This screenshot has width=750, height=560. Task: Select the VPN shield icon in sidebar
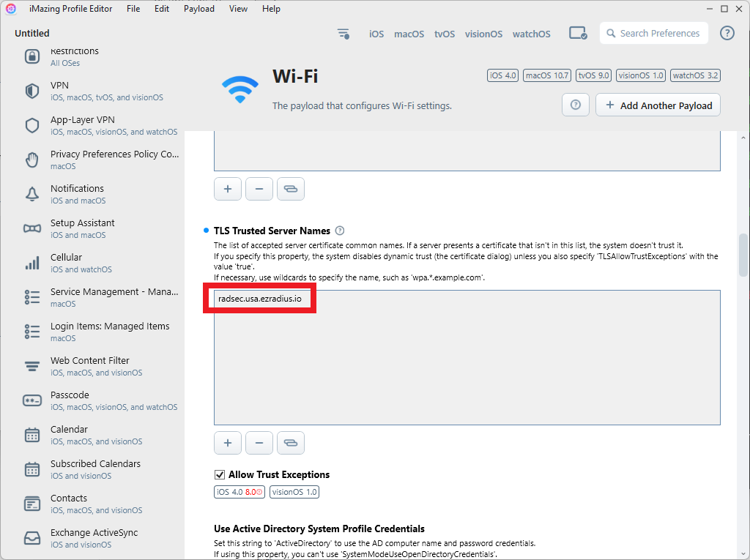[32, 91]
